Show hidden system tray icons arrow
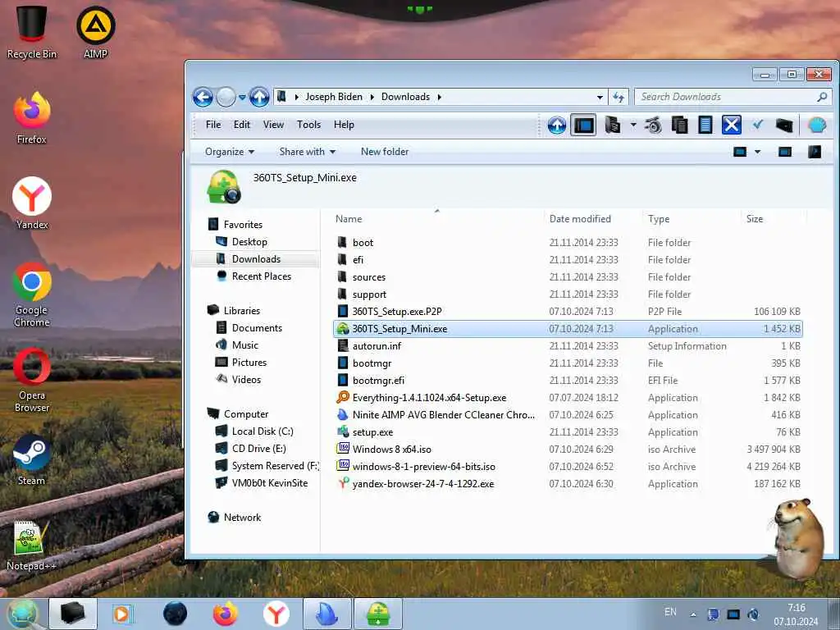This screenshot has height=630, width=840. [693, 614]
